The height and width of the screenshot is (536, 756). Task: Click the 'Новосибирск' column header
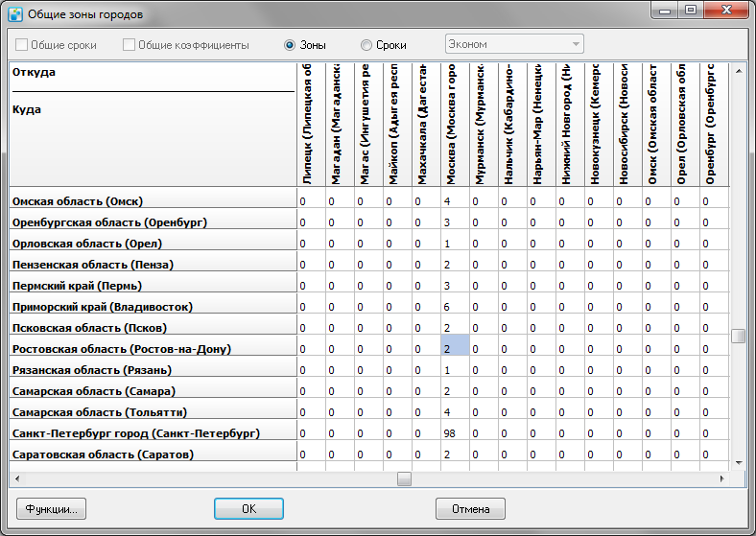click(x=627, y=125)
